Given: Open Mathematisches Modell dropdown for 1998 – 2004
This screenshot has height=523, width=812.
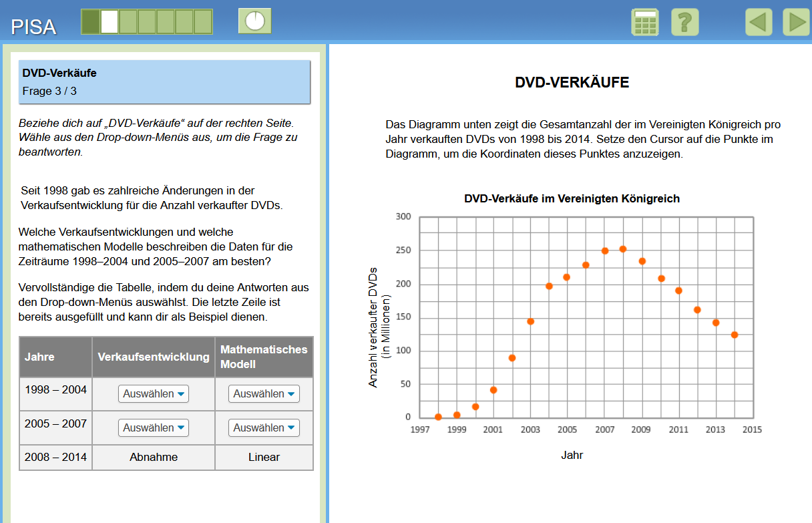Looking at the screenshot, I should pyautogui.click(x=264, y=394).
